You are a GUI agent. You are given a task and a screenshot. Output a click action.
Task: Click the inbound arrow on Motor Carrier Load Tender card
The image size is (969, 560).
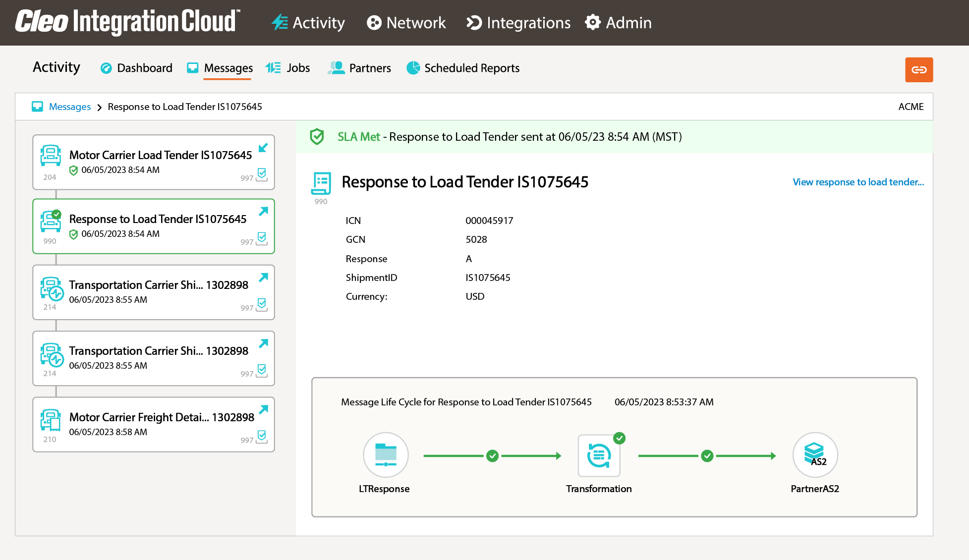point(264,148)
